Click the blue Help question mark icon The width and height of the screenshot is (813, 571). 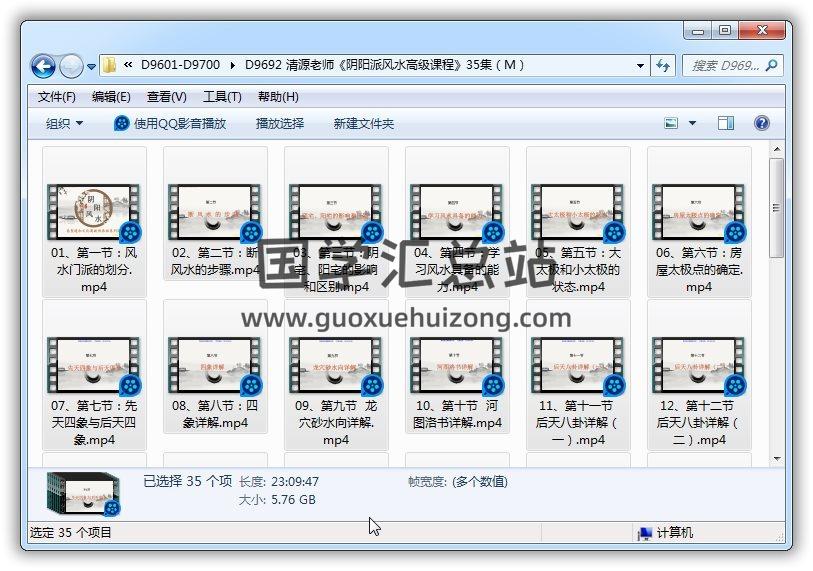click(762, 123)
